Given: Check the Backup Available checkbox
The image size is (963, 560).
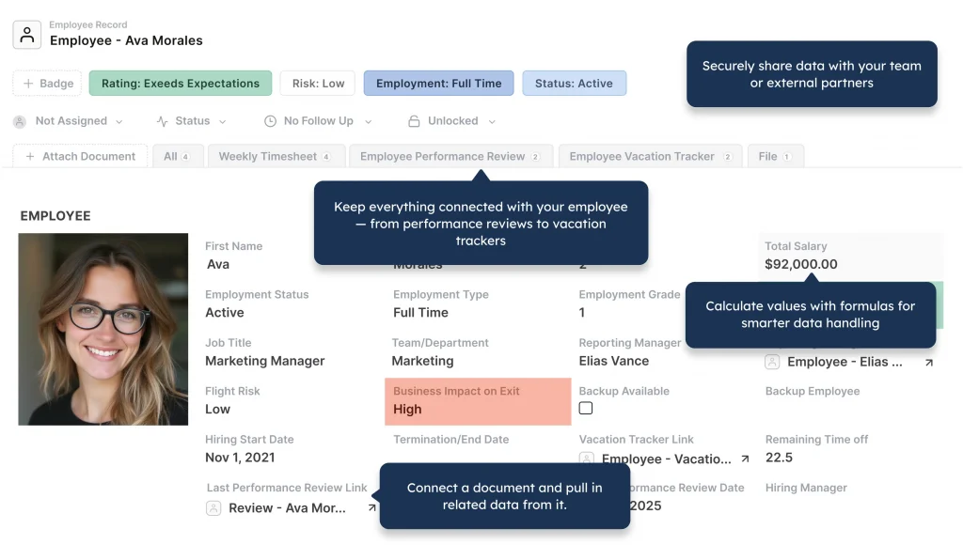Looking at the screenshot, I should [586, 409].
